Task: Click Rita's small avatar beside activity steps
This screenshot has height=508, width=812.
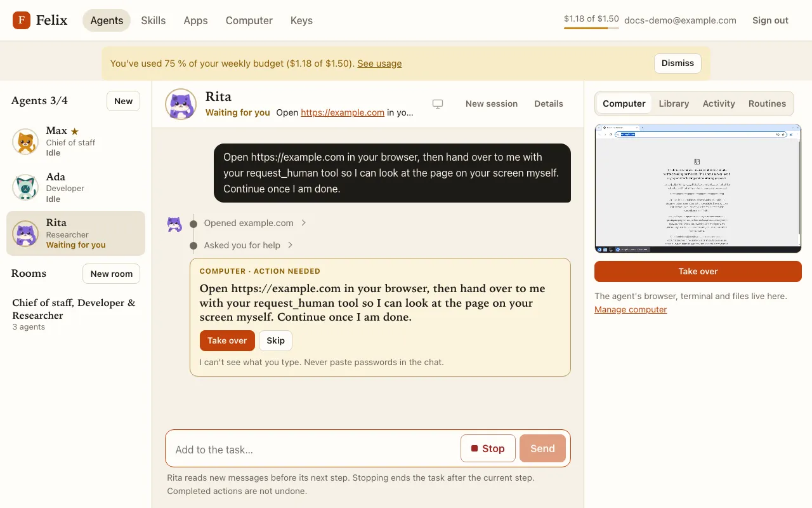Action: 174,224
